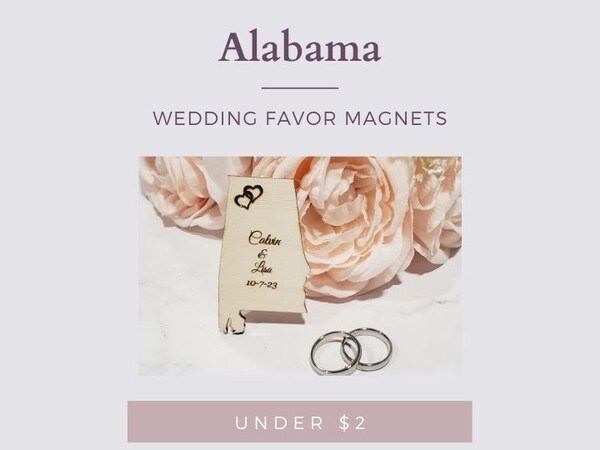Click the right silver wedding ring
Image resolution: width=600 pixels, height=450 pixels.
pyautogui.click(x=367, y=347)
